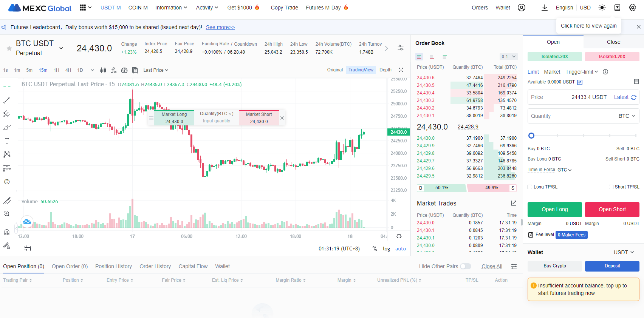Toggle fullscreen chart icon

click(401, 70)
